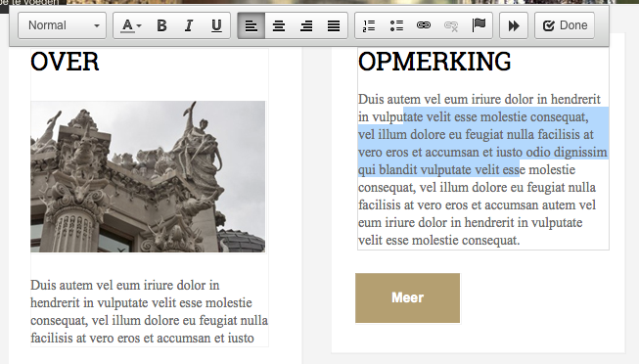Select the OPMERKING heading
This screenshot has height=364, width=639.
point(434,62)
